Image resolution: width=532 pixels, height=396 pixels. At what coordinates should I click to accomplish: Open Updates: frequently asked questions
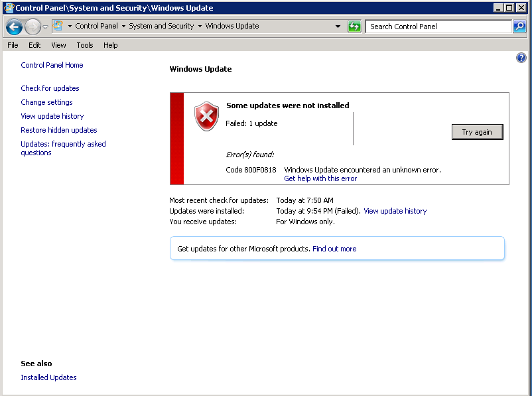(63, 149)
